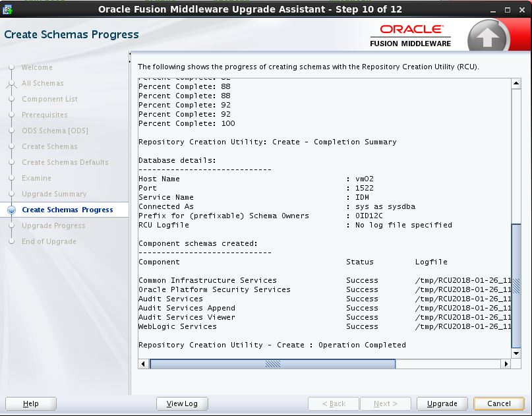Click the horizontal scrollbar track right of thumb
The width and height of the screenshot is (532, 416).
448,364
